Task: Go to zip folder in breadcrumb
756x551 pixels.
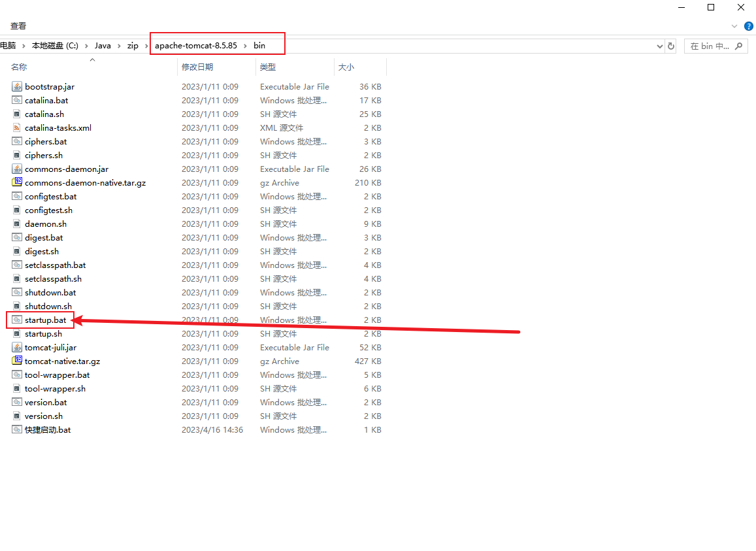Action: click(133, 46)
